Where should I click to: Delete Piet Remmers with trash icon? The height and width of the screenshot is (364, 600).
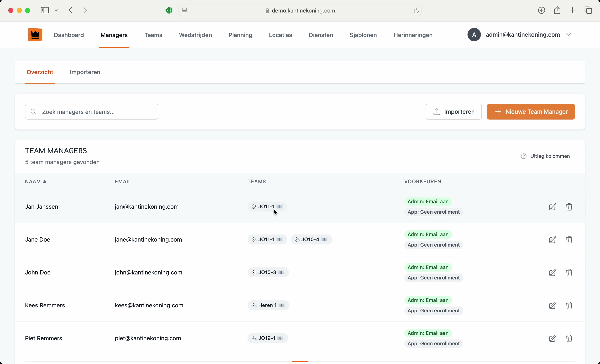click(x=569, y=338)
